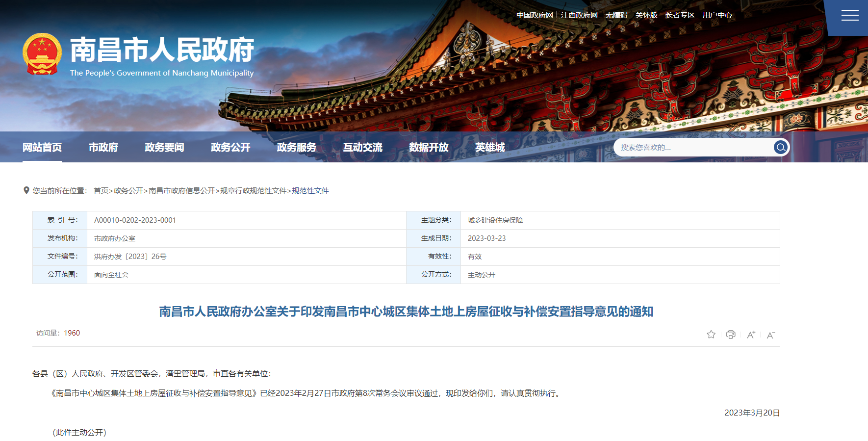Image resolution: width=868 pixels, height=441 pixels.
Task: Click the national emblem logo
Action: 42,54
